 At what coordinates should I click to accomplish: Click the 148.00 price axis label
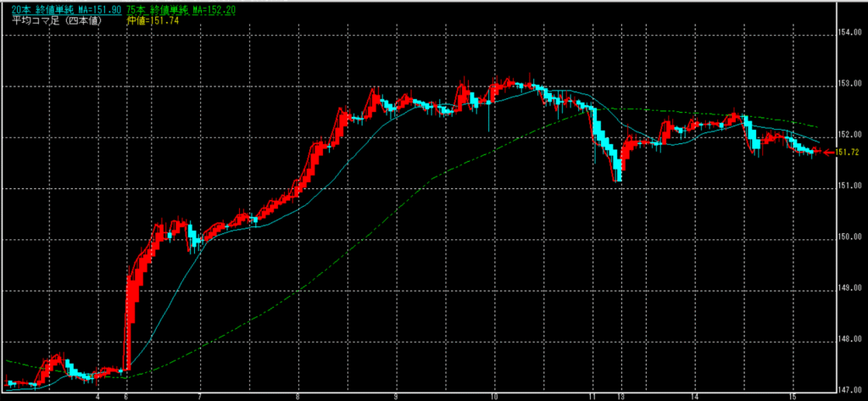[x=849, y=339]
